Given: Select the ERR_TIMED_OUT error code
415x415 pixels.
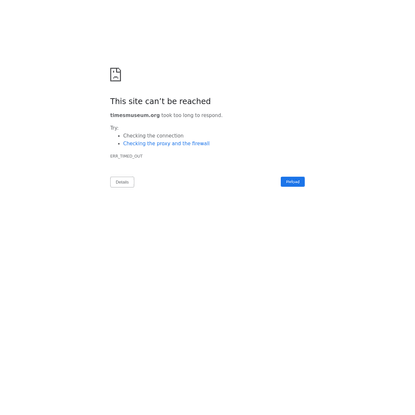Looking at the screenshot, I should click(x=126, y=156).
